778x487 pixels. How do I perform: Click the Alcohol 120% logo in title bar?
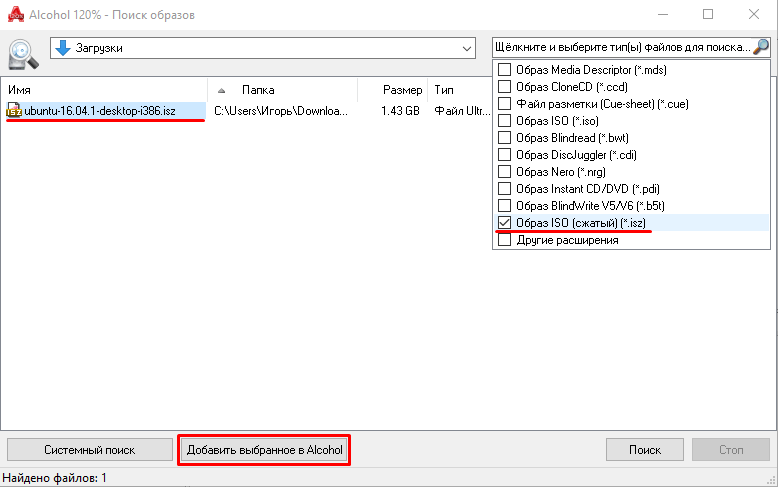coord(15,14)
